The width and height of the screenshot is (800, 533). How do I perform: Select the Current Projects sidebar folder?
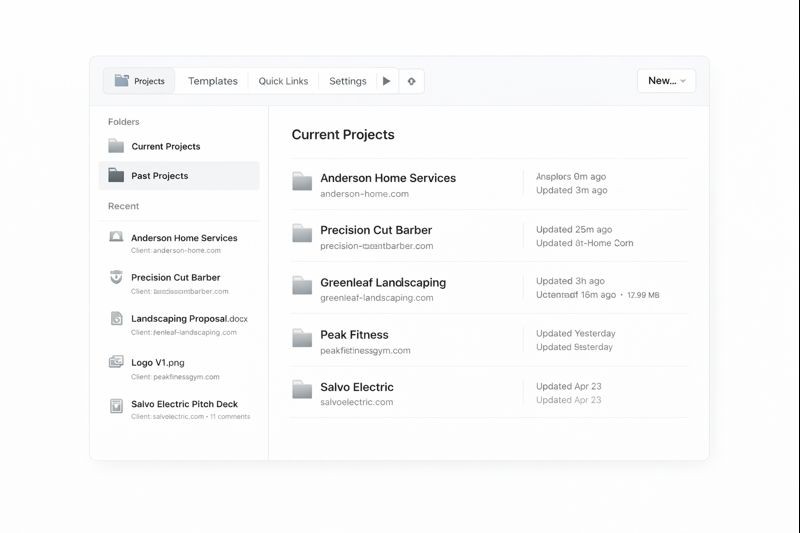(x=179, y=146)
